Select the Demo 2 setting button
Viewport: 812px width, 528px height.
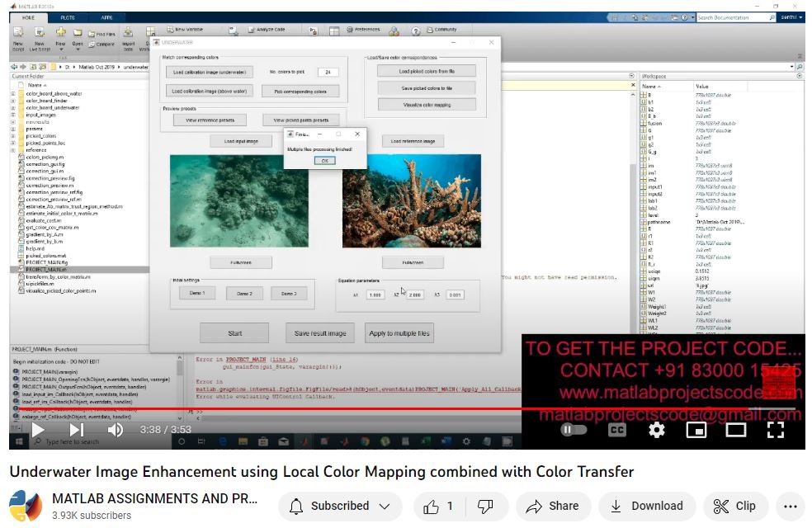pyautogui.click(x=244, y=294)
